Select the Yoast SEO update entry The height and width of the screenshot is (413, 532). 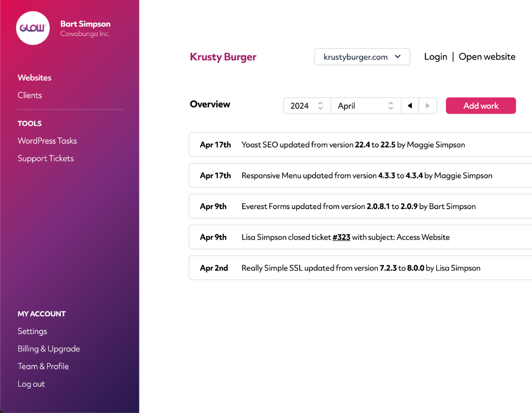click(360, 145)
